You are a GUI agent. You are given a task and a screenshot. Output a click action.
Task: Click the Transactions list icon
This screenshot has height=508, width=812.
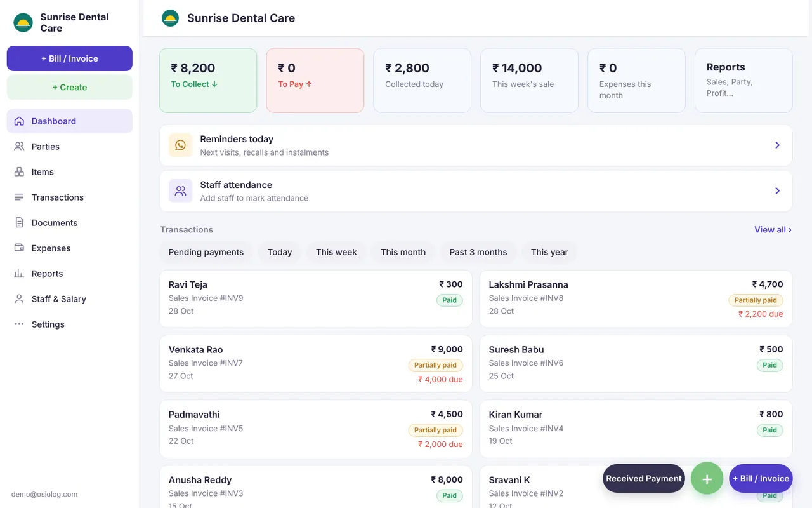coord(19,197)
